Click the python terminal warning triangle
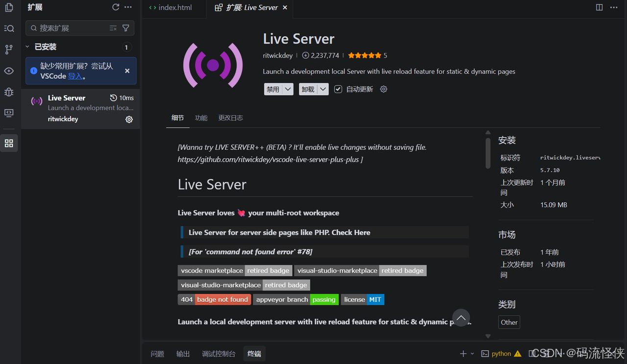The width and height of the screenshot is (627, 364). pyautogui.click(x=518, y=354)
